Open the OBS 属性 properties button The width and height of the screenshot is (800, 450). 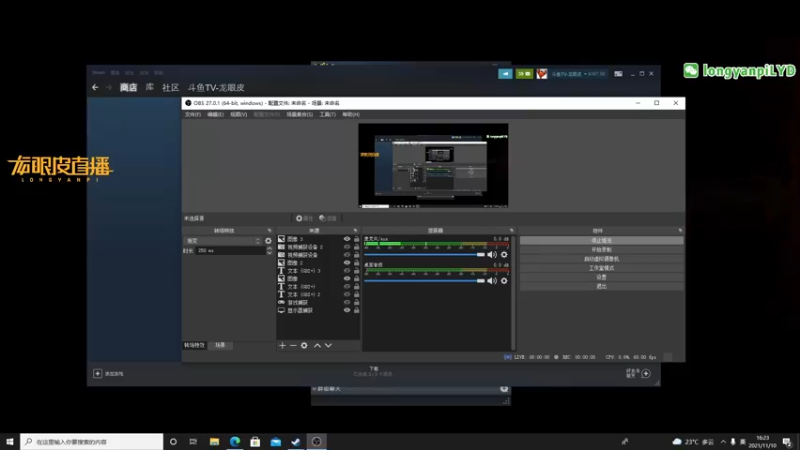click(304, 218)
